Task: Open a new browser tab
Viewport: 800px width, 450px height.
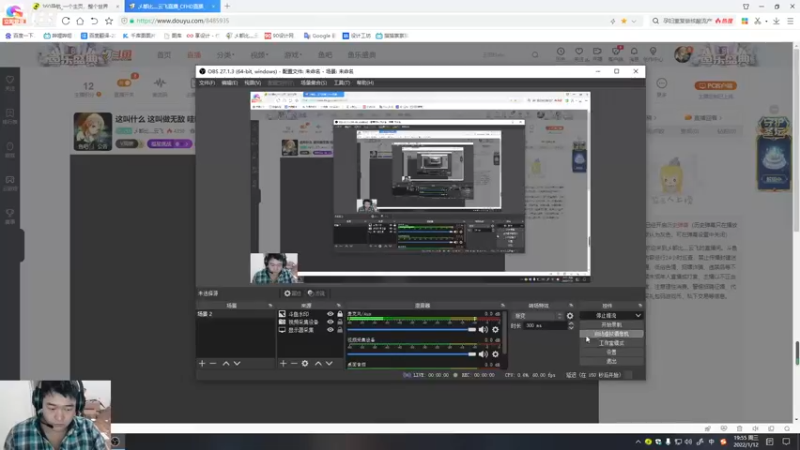Action: (x=227, y=6)
